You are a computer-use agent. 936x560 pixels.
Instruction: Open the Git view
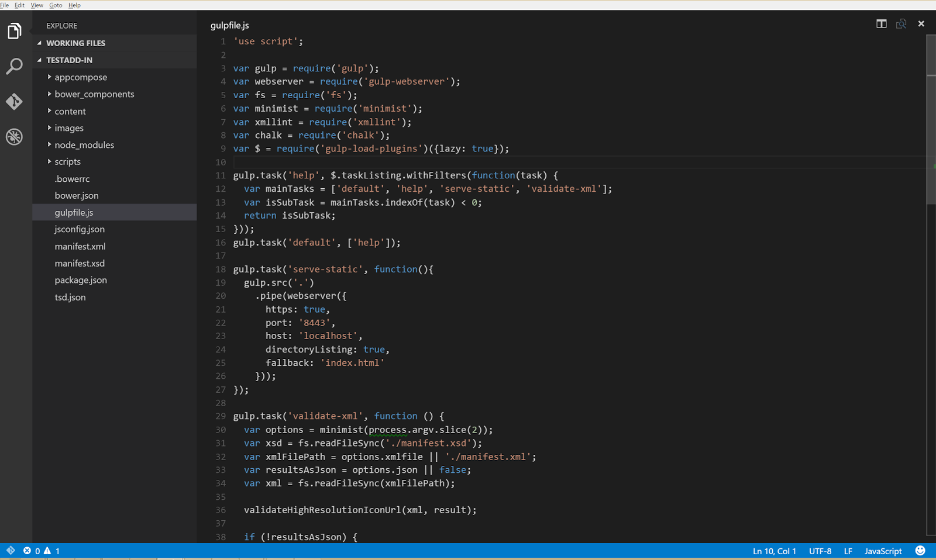(x=14, y=102)
